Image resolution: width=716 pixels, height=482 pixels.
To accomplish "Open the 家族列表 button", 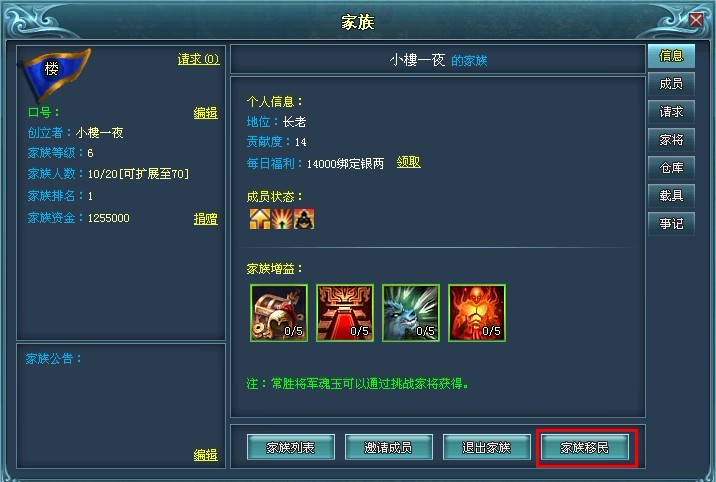I will pos(290,447).
